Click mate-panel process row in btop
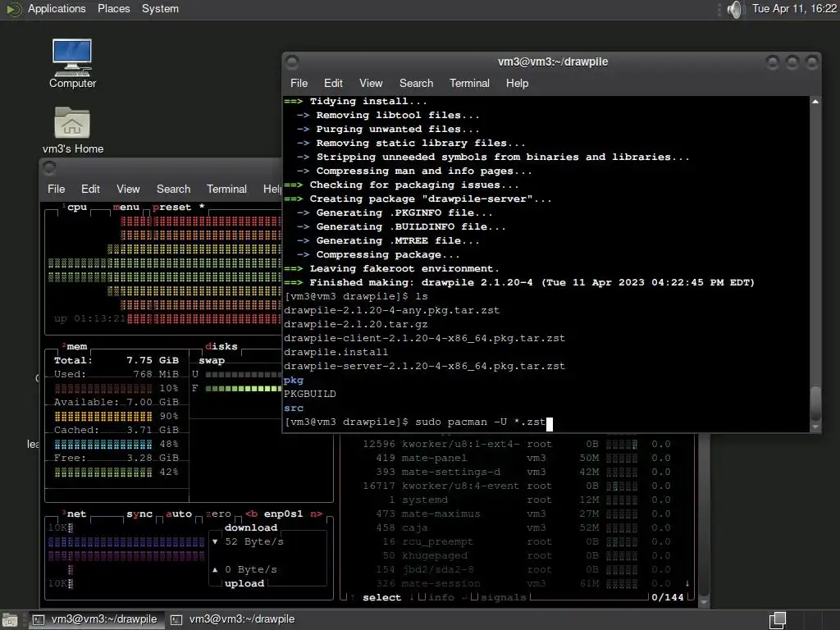The image size is (840, 630). coord(517,458)
